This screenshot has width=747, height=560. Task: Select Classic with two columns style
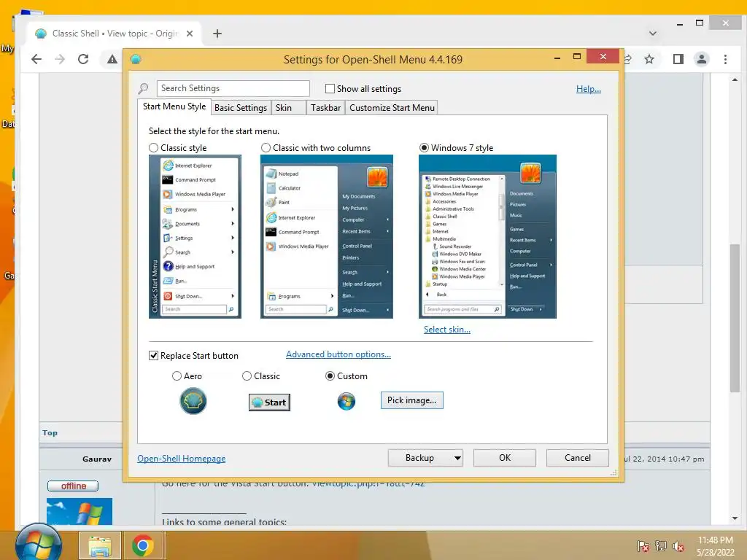click(x=266, y=147)
